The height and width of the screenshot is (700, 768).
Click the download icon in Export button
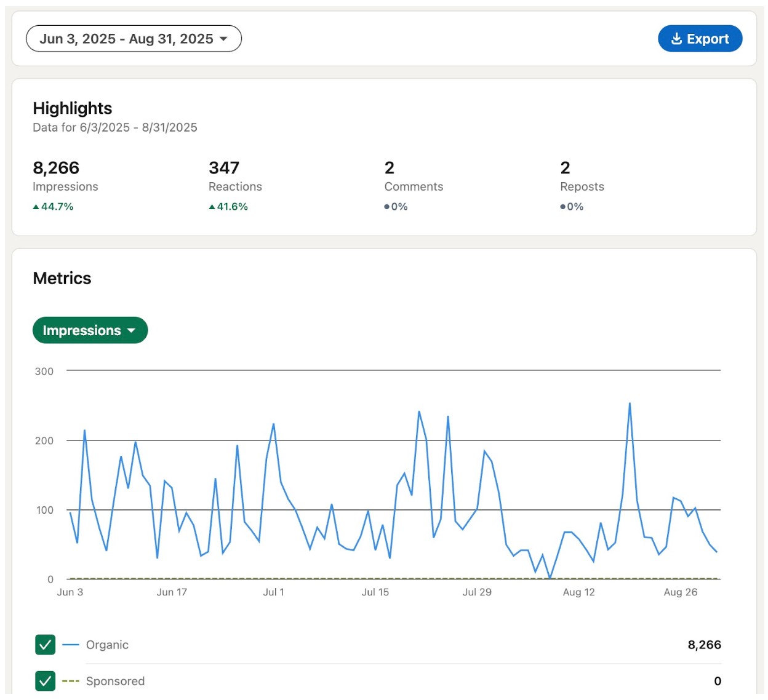click(676, 39)
